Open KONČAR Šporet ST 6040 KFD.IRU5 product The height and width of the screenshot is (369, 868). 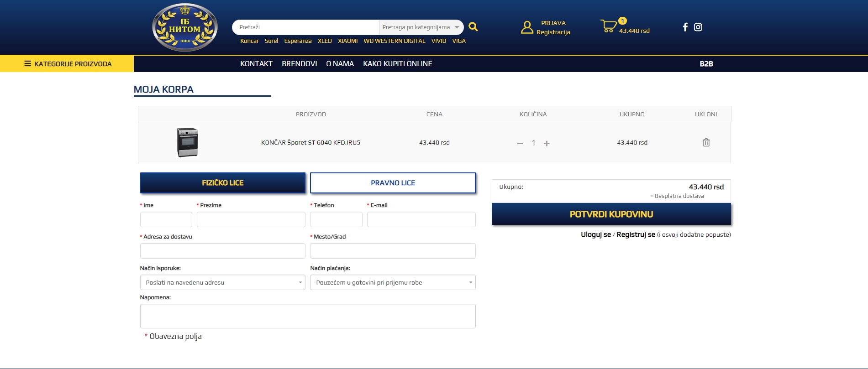(x=310, y=142)
